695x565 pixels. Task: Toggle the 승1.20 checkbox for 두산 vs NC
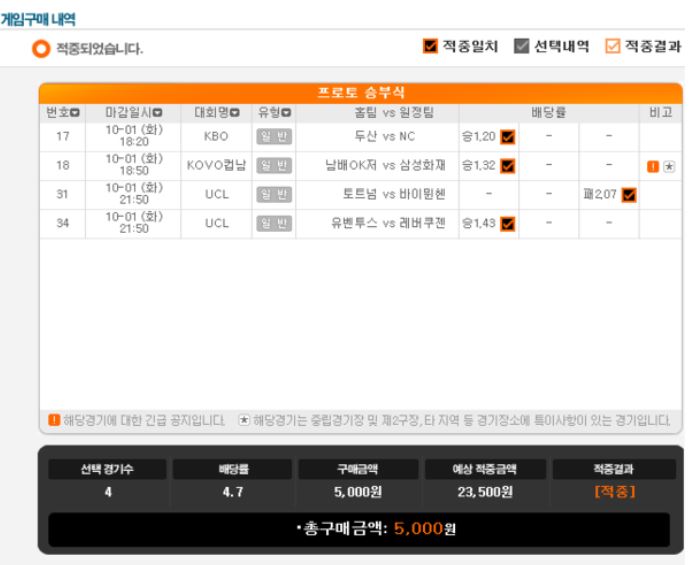[508, 137]
